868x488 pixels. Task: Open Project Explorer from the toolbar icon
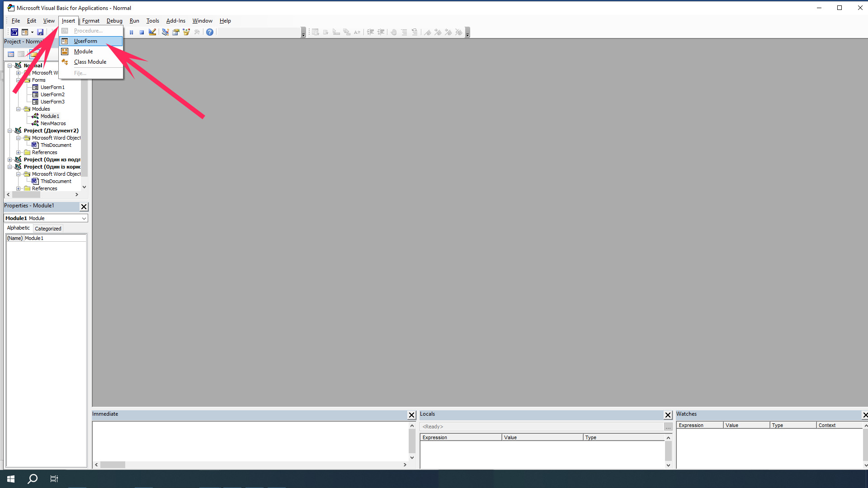pyautogui.click(x=165, y=32)
